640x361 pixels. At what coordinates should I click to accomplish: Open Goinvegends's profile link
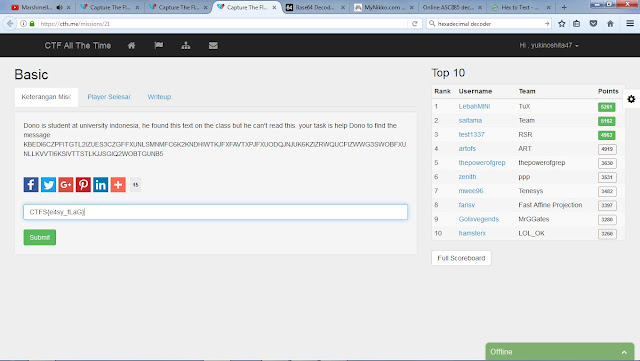(x=479, y=219)
